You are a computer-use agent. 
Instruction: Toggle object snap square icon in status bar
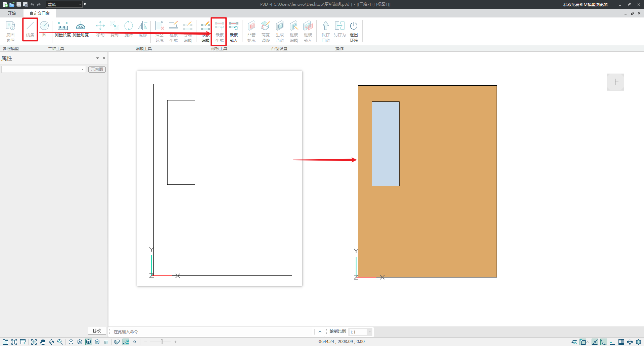(583, 342)
